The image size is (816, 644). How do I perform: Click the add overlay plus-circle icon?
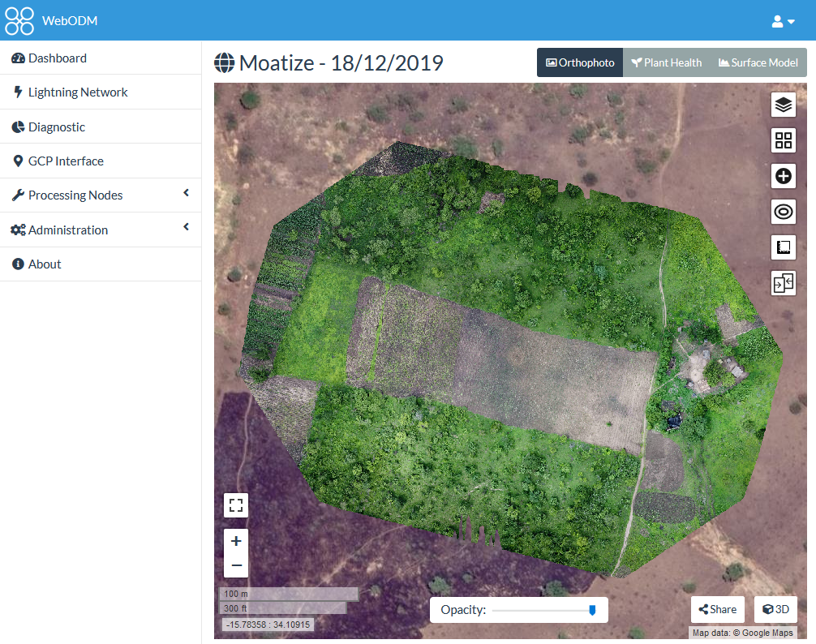click(x=783, y=176)
